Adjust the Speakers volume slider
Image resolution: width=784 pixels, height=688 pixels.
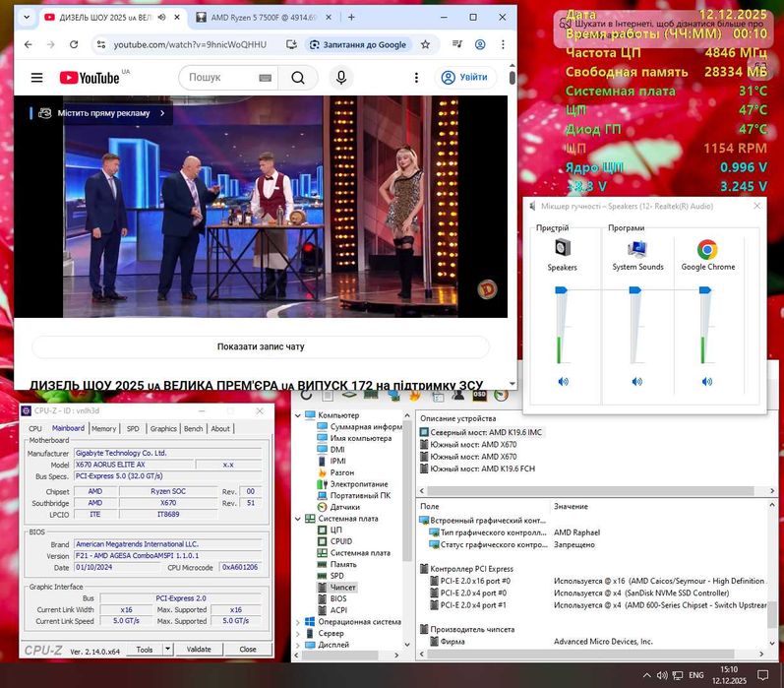[561, 290]
